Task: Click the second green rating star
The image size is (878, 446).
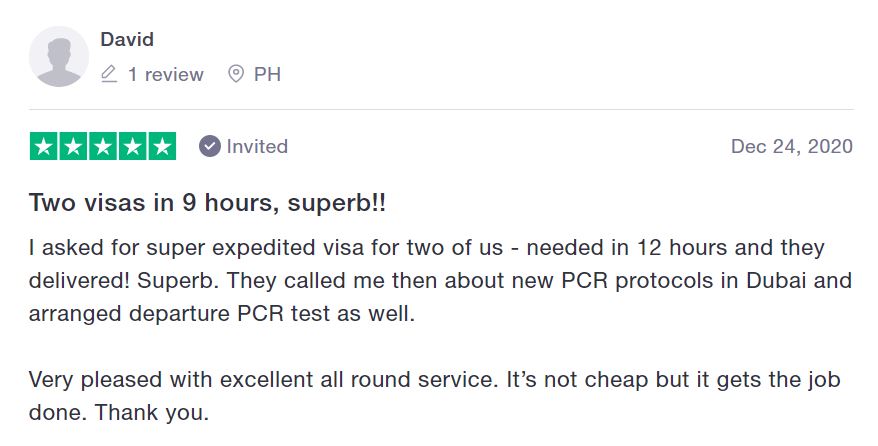Action: pos(73,146)
